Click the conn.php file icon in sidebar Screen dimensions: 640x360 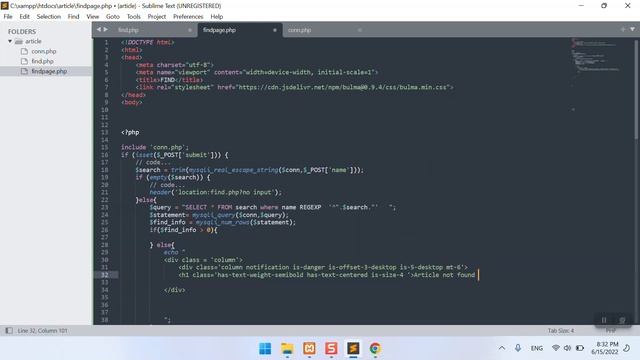(24, 51)
